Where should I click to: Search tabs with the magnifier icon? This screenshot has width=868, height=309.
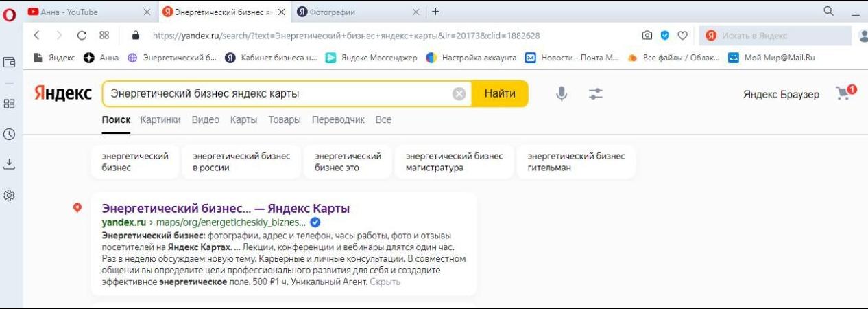(x=828, y=11)
